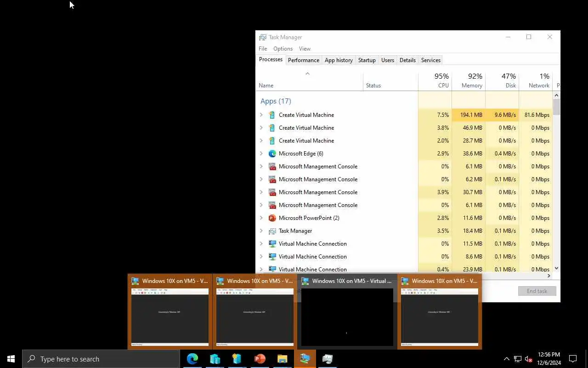Viewport: 588px width, 368px height.
Task: Click the Status column header
Action: pos(390,80)
